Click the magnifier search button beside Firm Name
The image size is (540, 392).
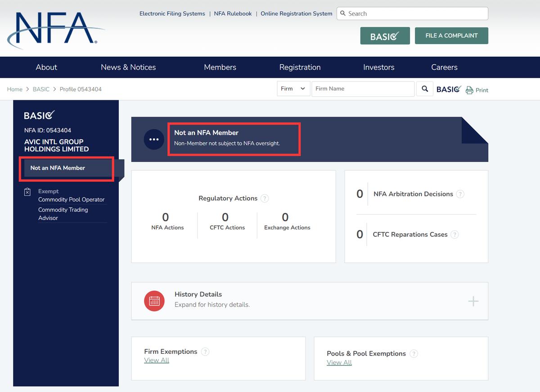[x=424, y=89]
